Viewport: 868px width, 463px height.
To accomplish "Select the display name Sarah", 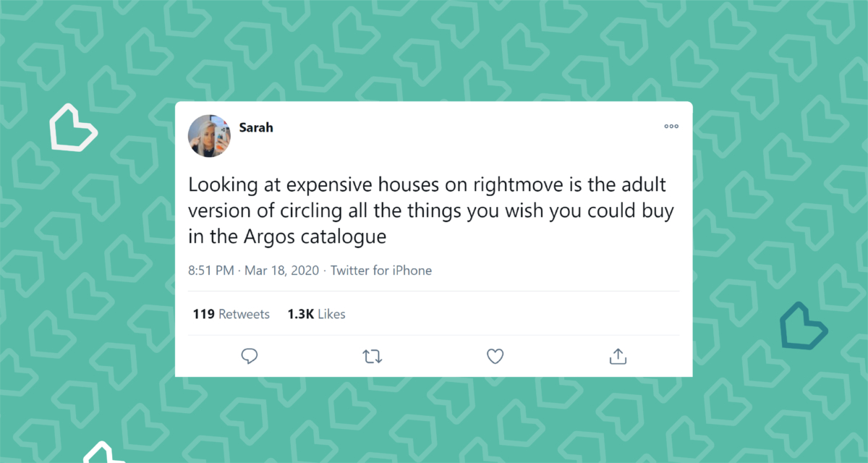I will tap(256, 127).
